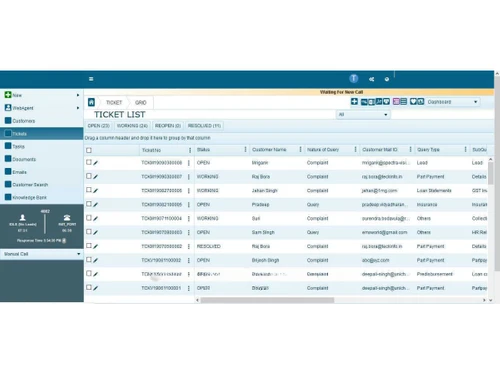
Task: Sort by the Customer Name column header
Action: pos(269,150)
